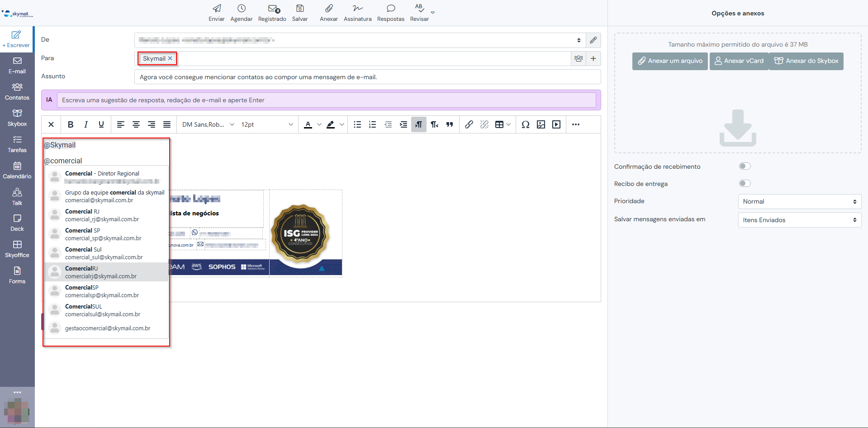This screenshot has width=868, height=428.
Task: Turn on Recibo de entrega switch
Action: click(x=745, y=184)
